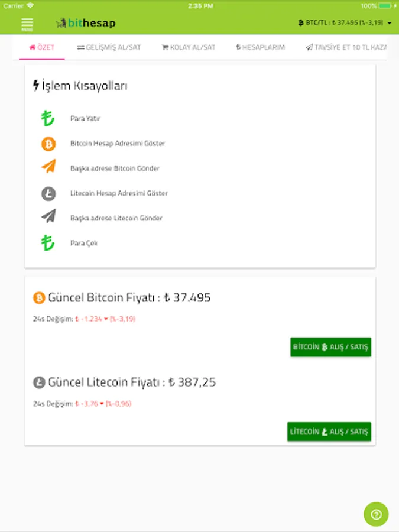Tap the lira icon for Para Çek
Screen dimensions: 399x532
coord(48,243)
